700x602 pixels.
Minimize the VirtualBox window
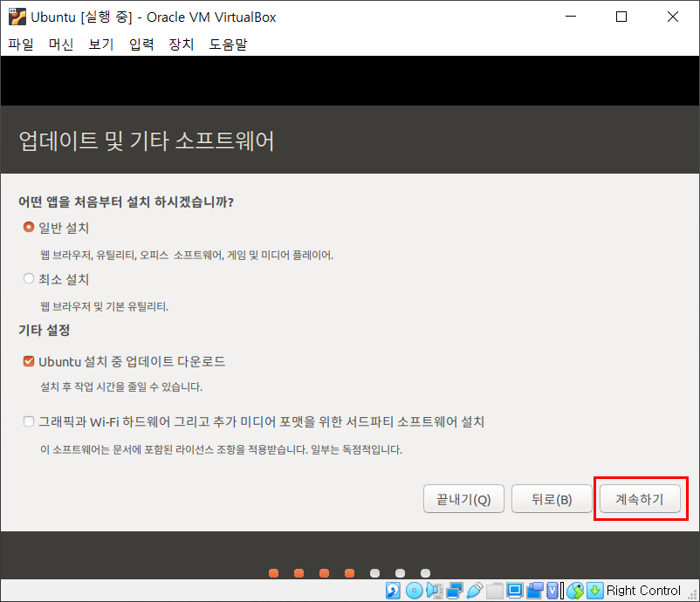click(x=571, y=17)
